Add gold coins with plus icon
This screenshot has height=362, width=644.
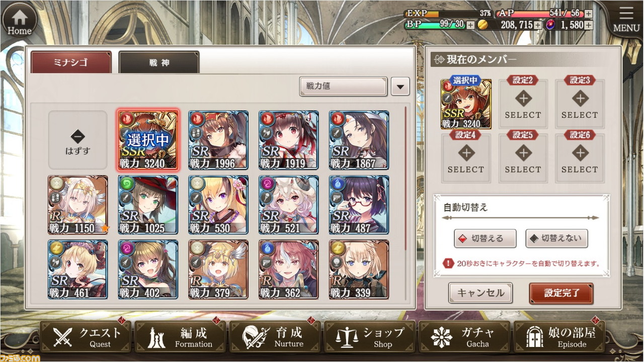coord(538,25)
